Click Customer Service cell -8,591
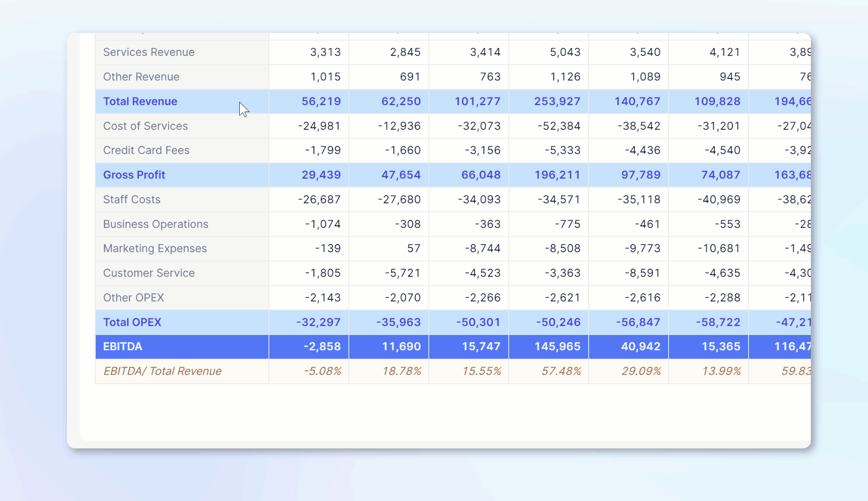The width and height of the screenshot is (868, 501). click(x=629, y=273)
